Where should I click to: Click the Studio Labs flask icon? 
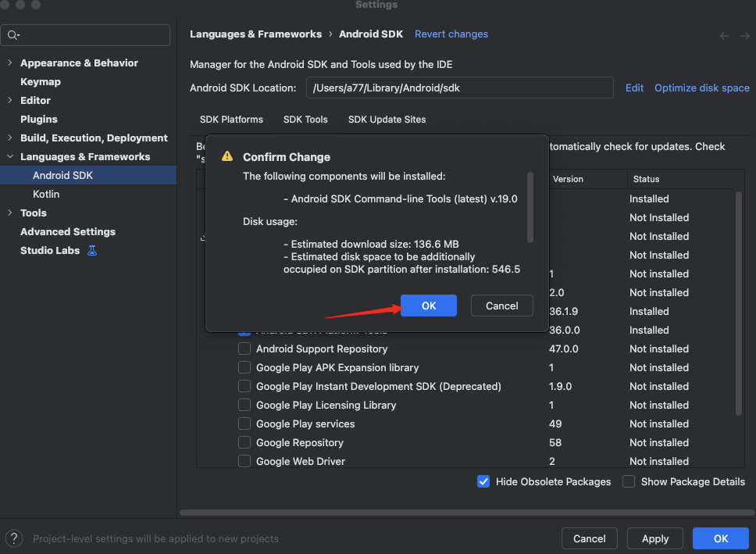(92, 251)
